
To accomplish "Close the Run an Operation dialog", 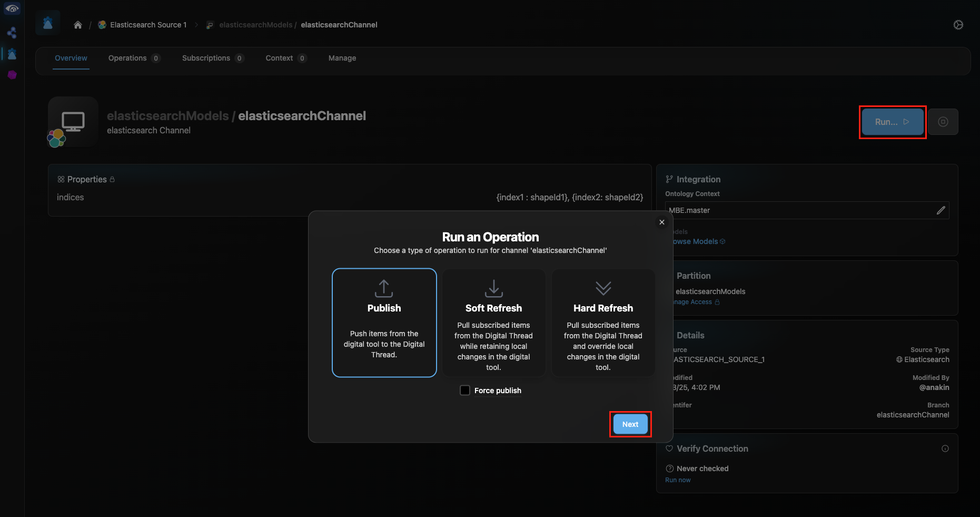I will click(662, 222).
